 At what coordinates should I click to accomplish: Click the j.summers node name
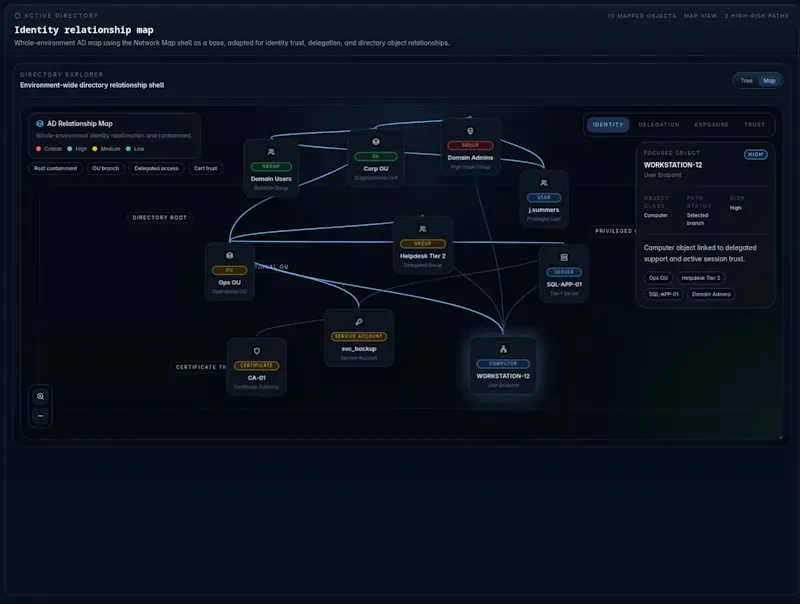(543, 210)
